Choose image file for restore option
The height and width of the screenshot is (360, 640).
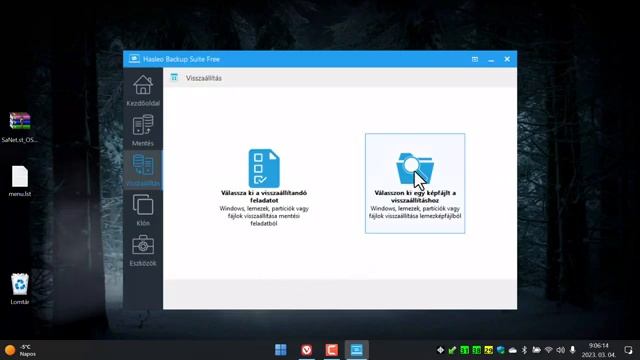(x=415, y=183)
